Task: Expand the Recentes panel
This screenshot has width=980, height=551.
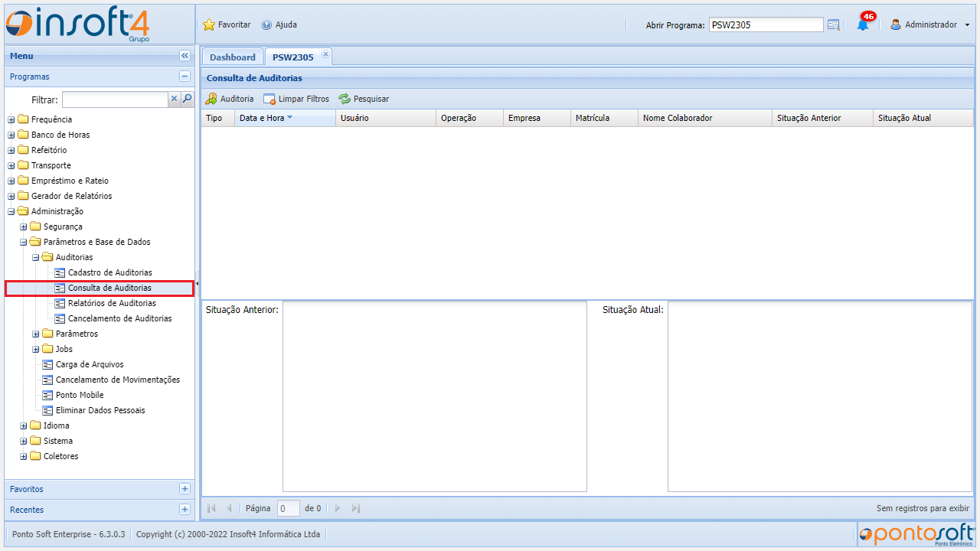Action: click(x=185, y=510)
